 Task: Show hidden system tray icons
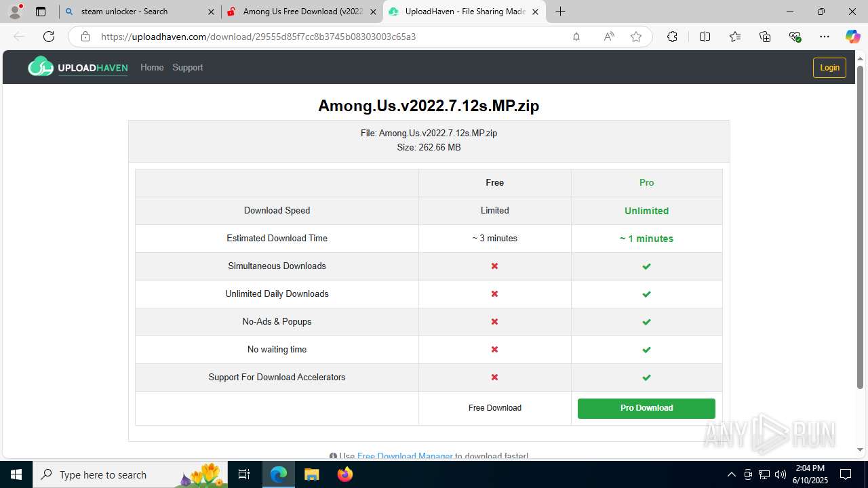[731, 474]
